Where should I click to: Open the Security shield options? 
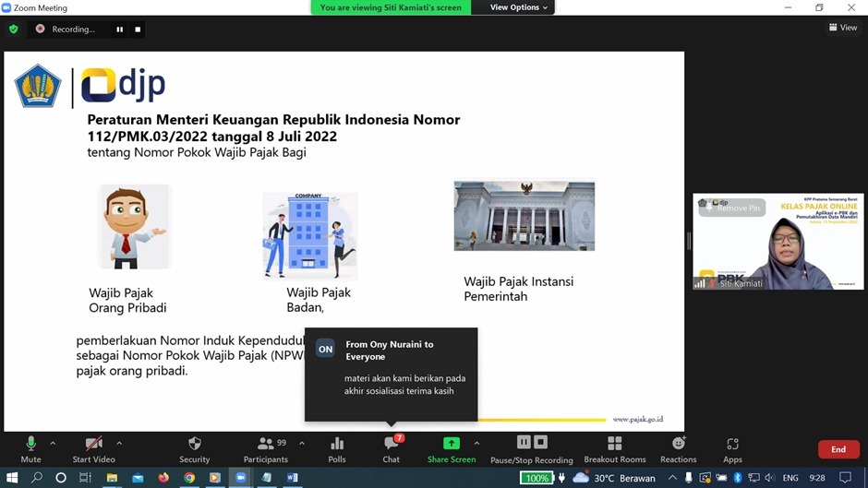194,448
